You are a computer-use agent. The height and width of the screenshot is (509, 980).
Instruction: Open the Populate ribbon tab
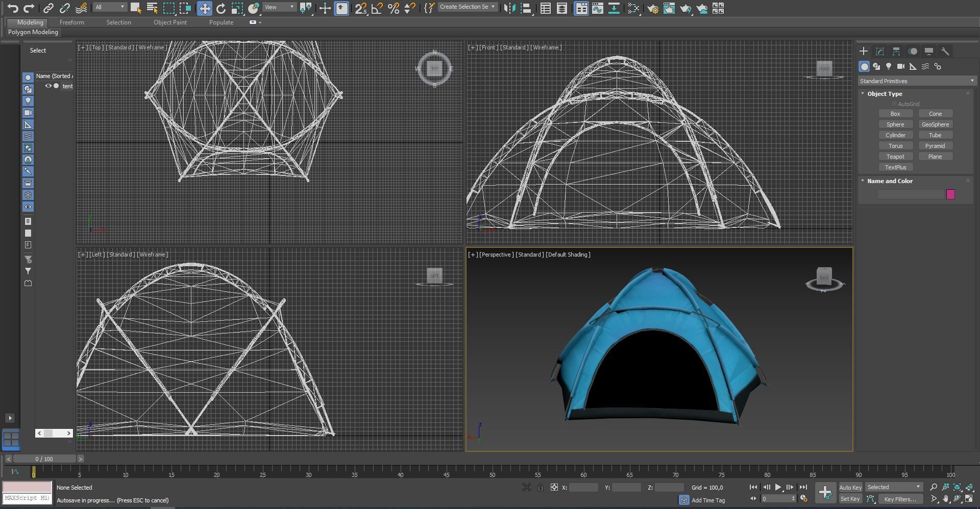coord(221,22)
